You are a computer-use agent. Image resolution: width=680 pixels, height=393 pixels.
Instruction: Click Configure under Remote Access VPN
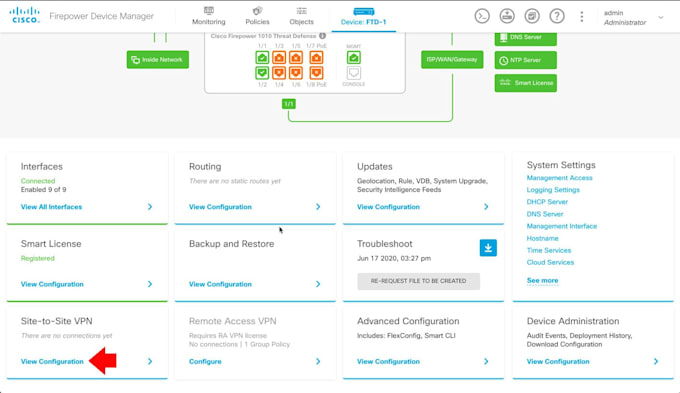point(205,361)
